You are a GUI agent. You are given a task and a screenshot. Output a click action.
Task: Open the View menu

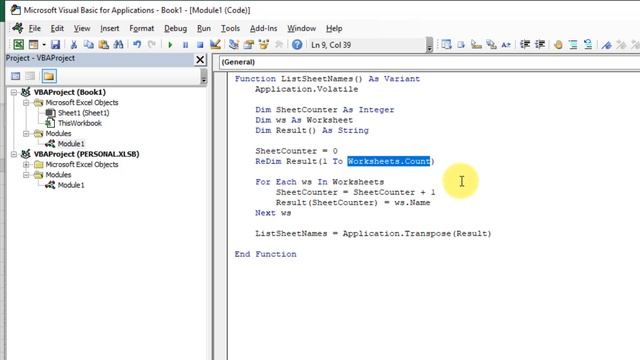coord(82,28)
